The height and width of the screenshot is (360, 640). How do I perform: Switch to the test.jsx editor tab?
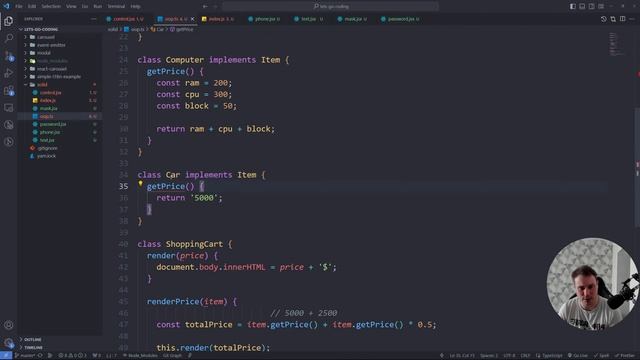[x=311, y=19]
